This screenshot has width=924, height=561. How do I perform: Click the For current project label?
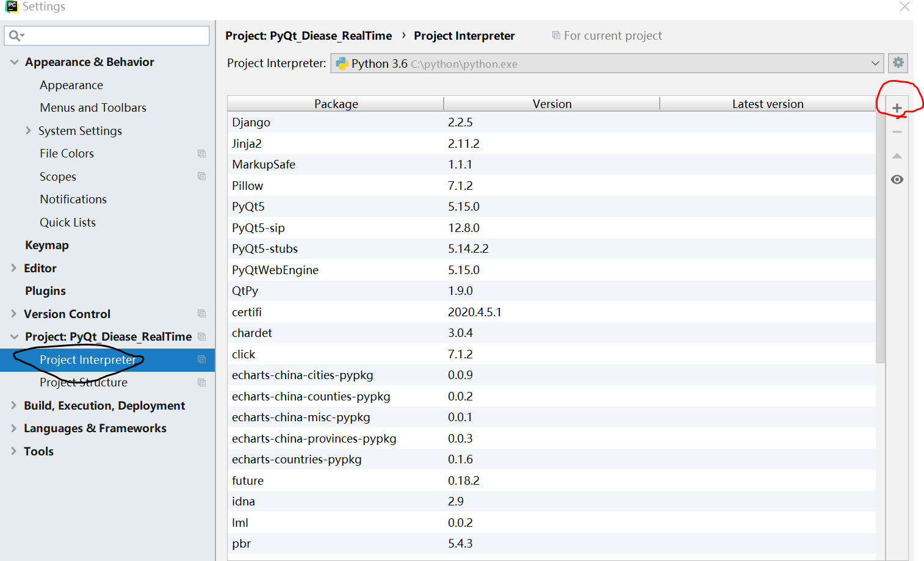point(612,35)
